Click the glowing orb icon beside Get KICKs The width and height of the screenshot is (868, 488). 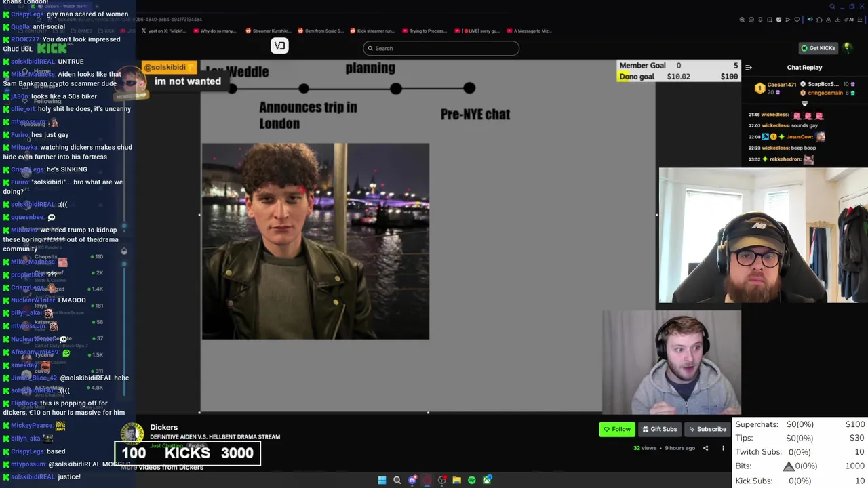[x=848, y=48]
